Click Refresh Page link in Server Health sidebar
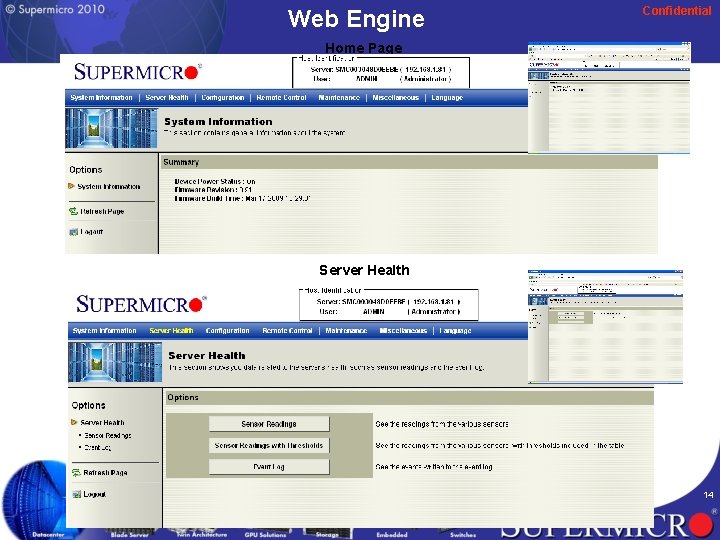The width and height of the screenshot is (720, 540). [105, 472]
